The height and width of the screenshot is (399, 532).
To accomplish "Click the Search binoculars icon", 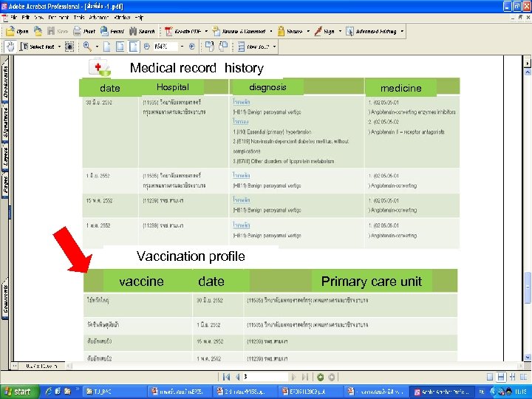I will tap(133, 31).
